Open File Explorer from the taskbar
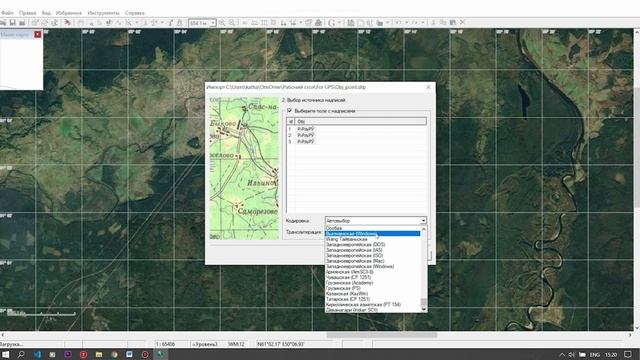 click(99, 355)
